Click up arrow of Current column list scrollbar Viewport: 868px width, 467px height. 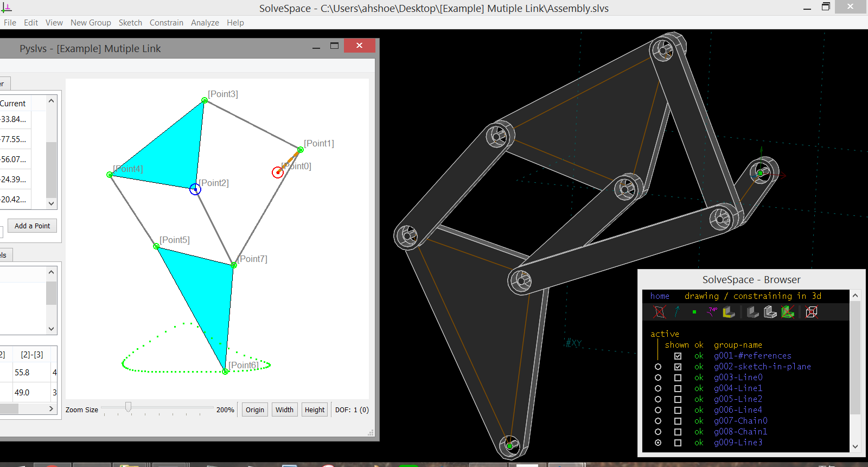coord(52,101)
